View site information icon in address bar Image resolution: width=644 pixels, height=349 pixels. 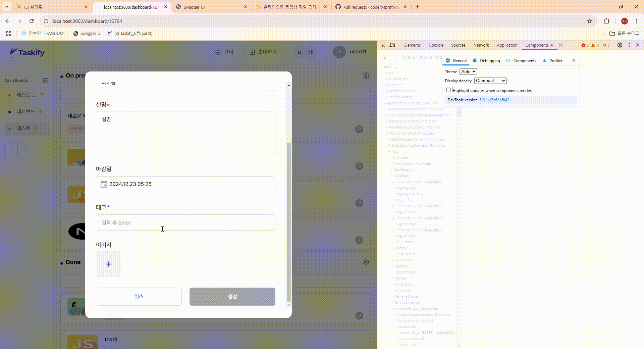(x=46, y=21)
